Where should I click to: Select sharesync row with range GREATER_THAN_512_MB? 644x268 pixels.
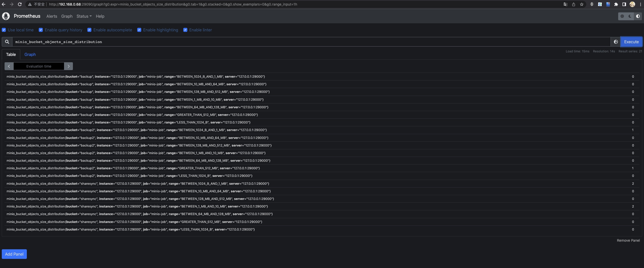[x=322, y=222]
